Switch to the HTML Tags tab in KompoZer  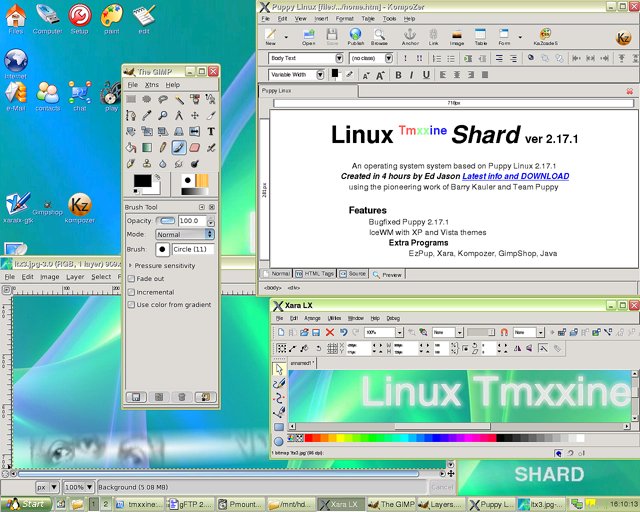(315, 274)
